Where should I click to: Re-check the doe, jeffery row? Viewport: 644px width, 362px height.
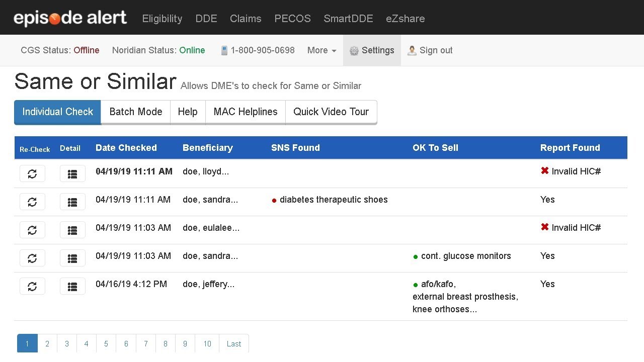point(32,286)
